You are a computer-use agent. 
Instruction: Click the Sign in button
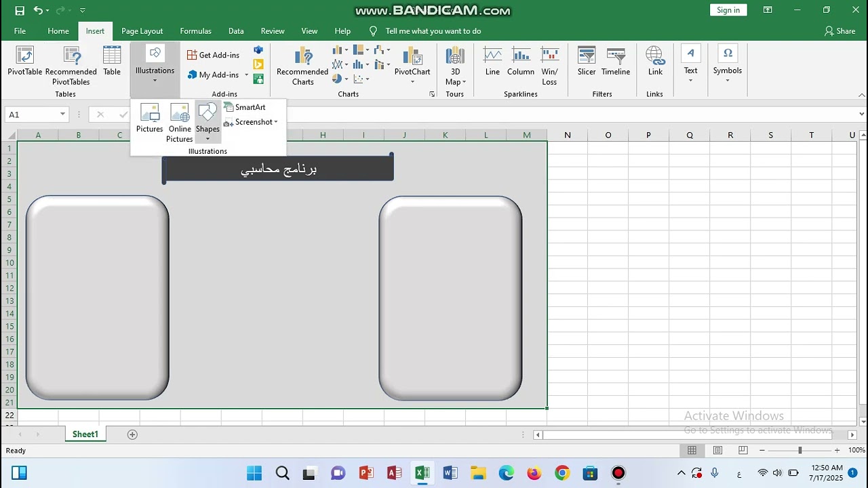[728, 10]
